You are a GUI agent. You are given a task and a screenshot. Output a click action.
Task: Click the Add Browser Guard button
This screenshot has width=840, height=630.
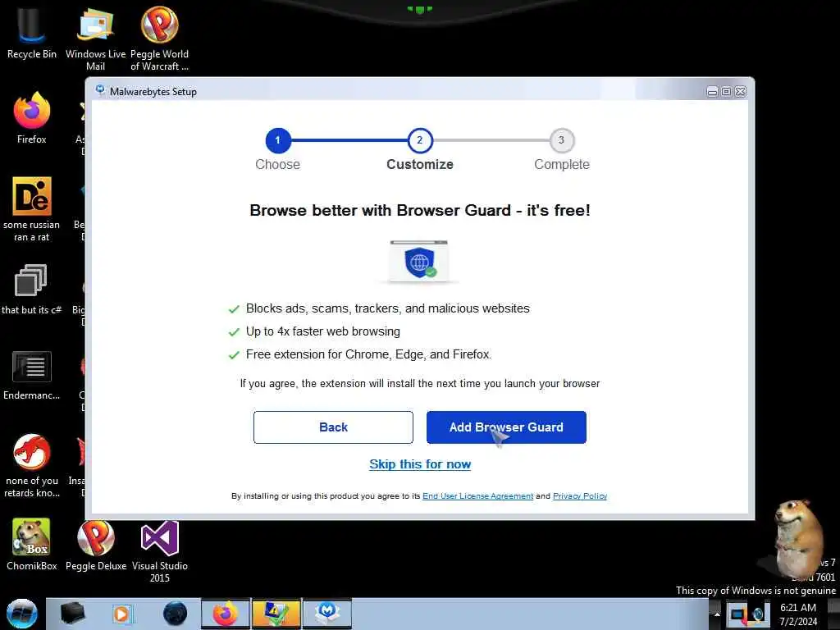(506, 427)
